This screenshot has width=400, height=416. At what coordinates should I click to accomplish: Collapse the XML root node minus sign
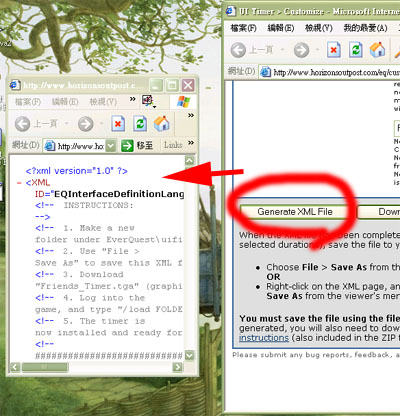(x=19, y=183)
